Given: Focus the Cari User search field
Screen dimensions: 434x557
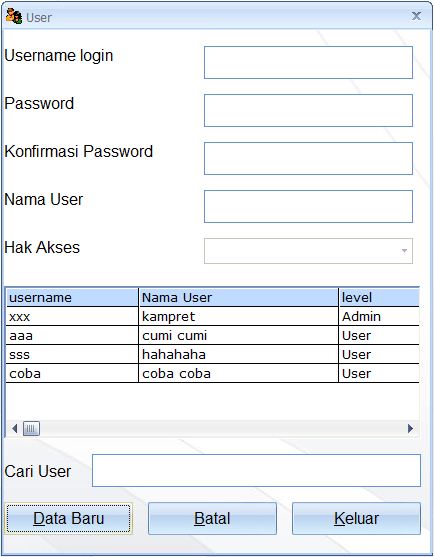Looking at the screenshot, I should pyautogui.click(x=256, y=470).
